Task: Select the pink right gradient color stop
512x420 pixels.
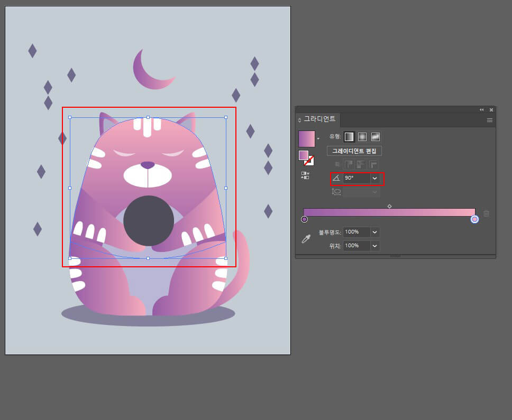Action: coord(474,219)
